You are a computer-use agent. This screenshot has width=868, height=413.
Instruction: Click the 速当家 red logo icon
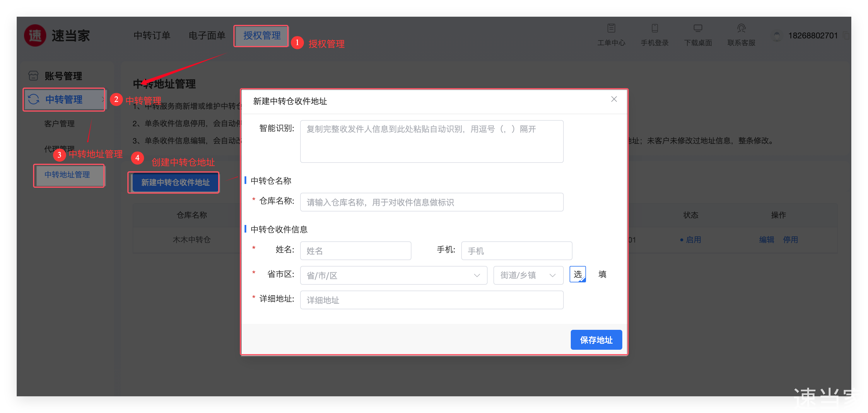35,35
